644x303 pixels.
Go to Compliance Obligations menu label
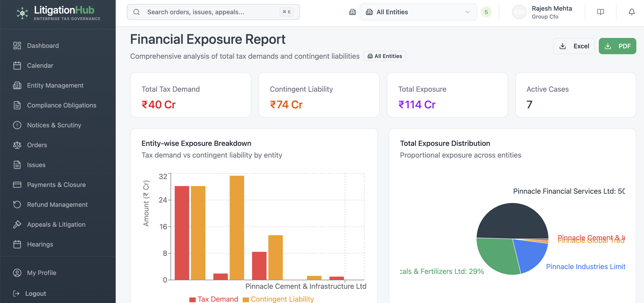click(x=62, y=105)
